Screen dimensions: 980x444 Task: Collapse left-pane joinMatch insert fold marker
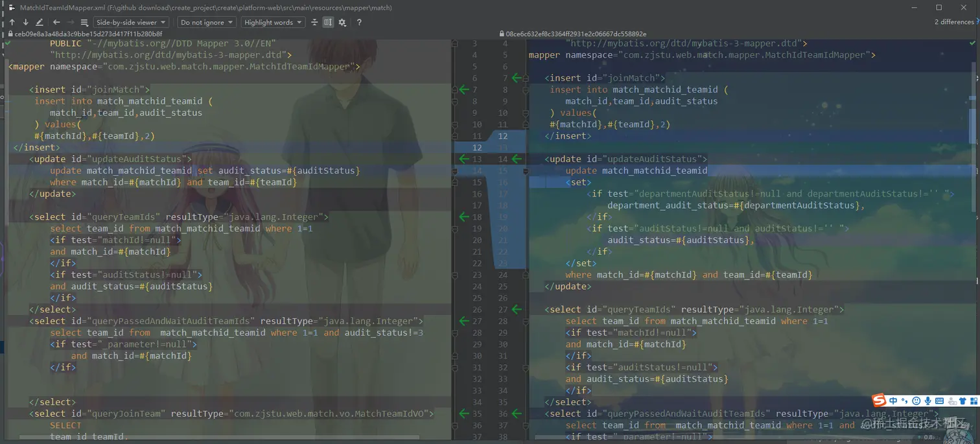(x=454, y=89)
